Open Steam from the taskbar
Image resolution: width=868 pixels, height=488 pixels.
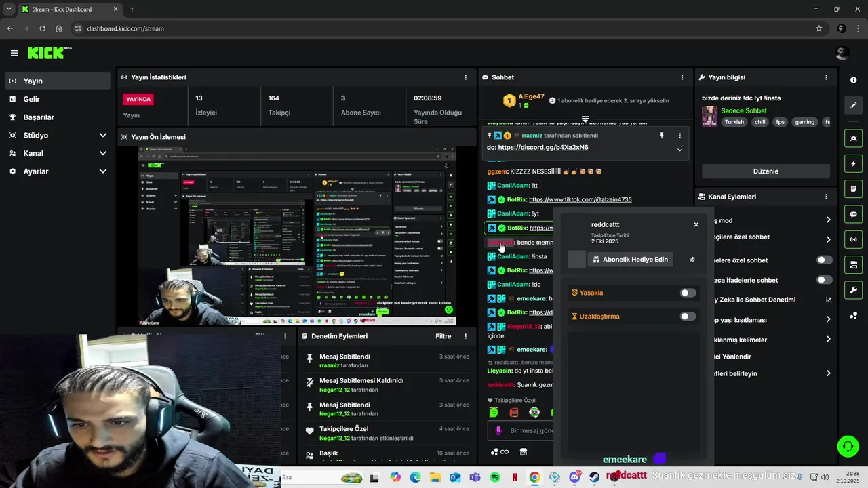(595, 477)
